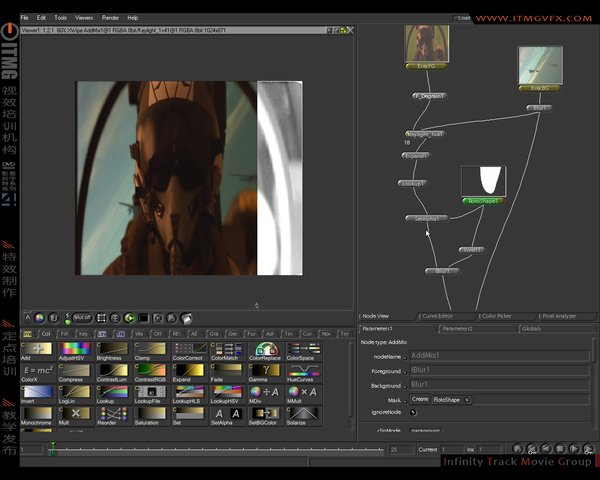The width and height of the screenshot is (600, 480).
Task: Switch to the Curve Editor tab
Action: click(x=436, y=316)
